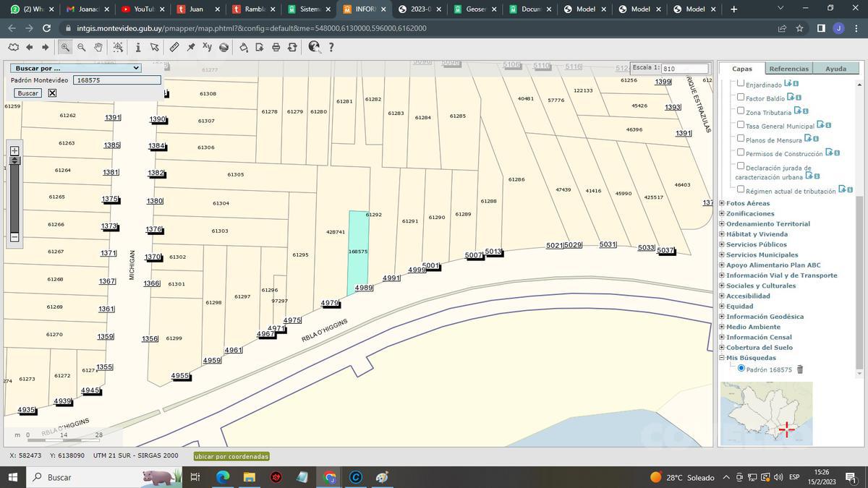Check the Planos de Mensura layer
This screenshot has width=868, height=488.
740,138
